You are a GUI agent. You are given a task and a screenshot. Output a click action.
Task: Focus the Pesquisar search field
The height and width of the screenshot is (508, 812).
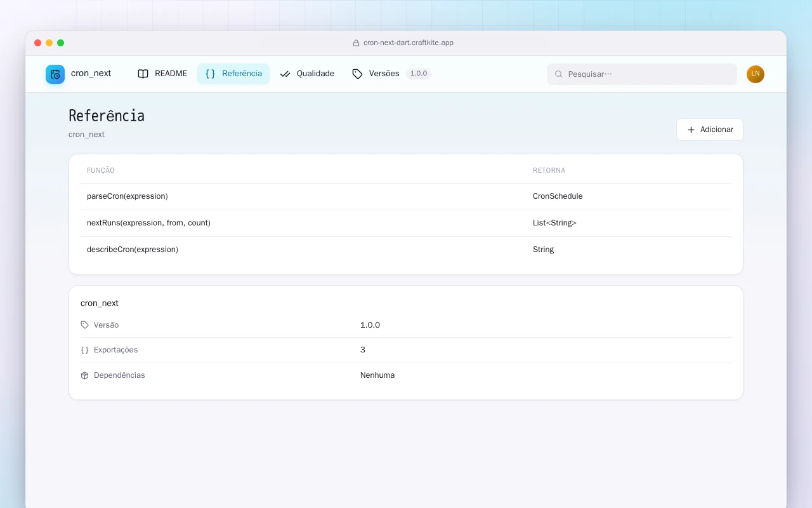(x=642, y=74)
